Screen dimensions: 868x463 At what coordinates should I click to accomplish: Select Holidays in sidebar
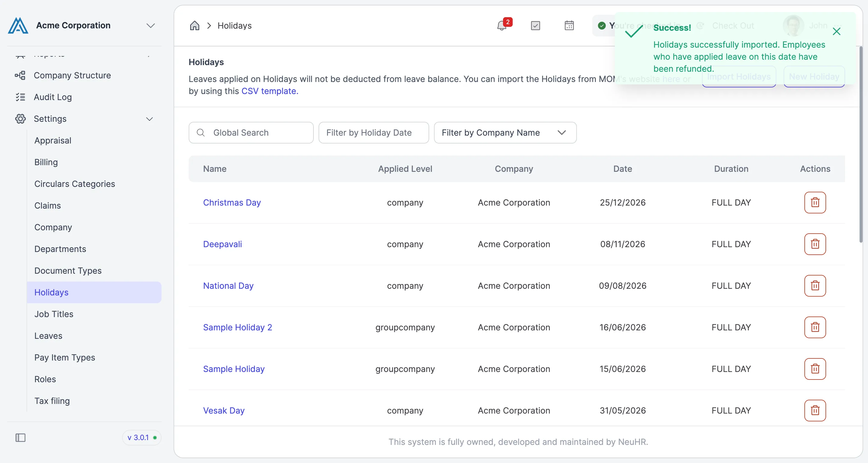[94, 292]
